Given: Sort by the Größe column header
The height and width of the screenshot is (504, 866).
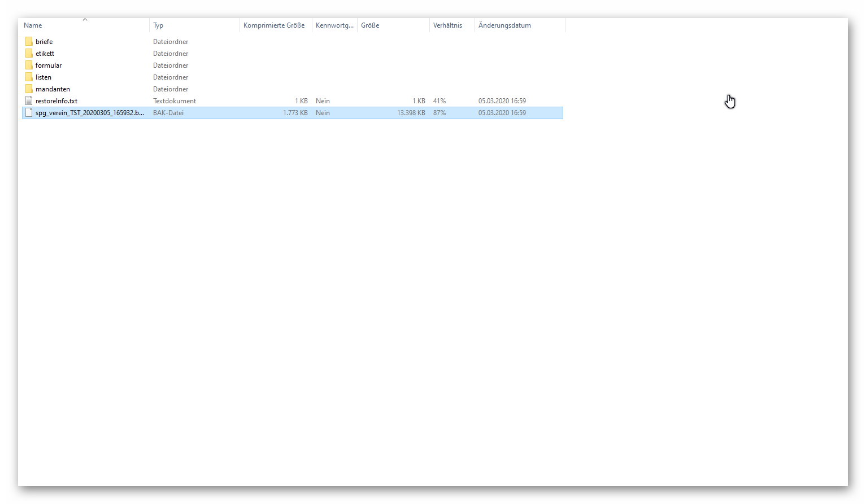Looking at the screenshot, I should point(370,25).
